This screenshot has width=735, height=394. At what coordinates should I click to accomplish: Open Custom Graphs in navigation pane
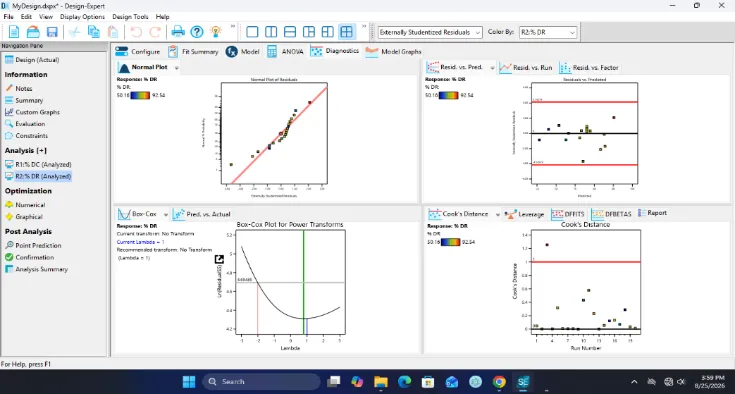[32, 112]
